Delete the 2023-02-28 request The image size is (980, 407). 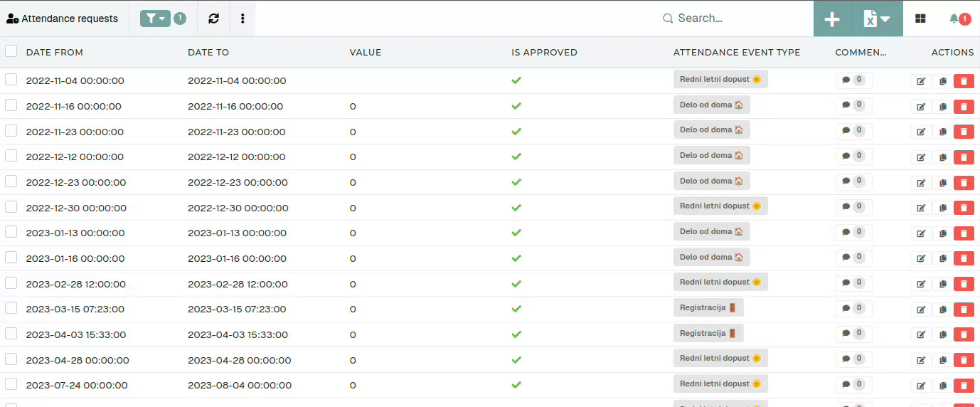[964, 284]
